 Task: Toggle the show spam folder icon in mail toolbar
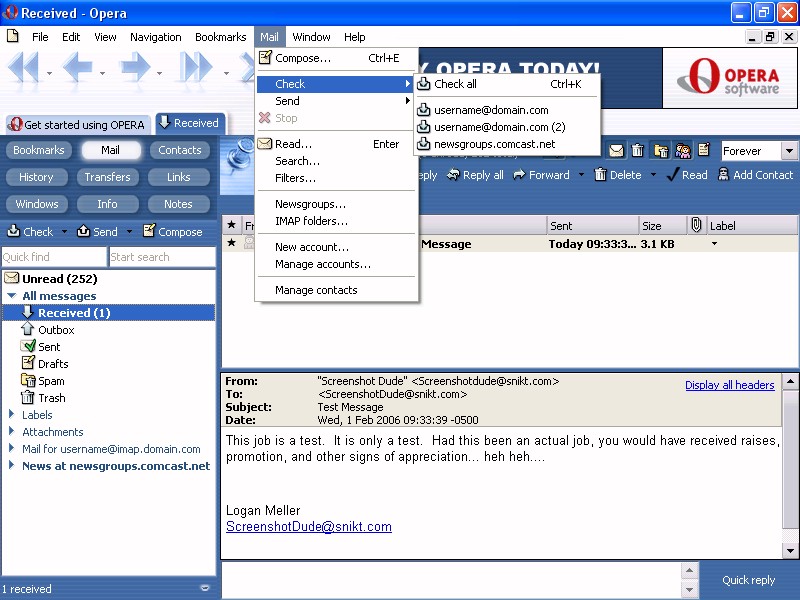click(661, 151)
